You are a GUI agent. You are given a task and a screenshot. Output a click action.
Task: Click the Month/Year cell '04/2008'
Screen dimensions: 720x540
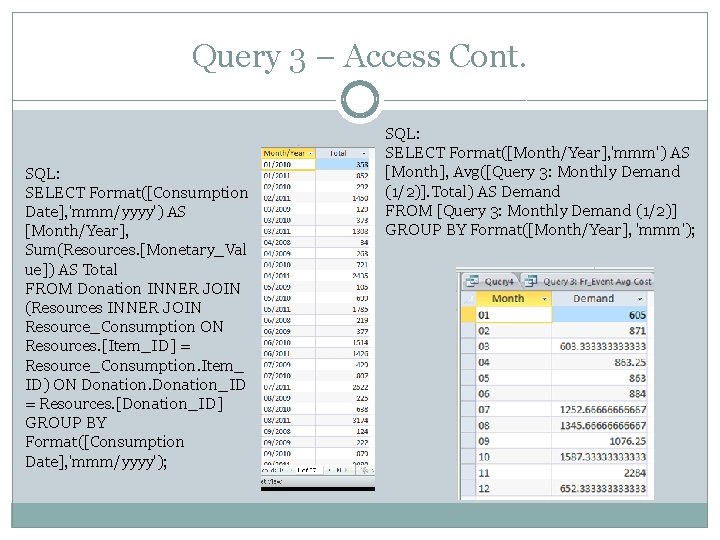coord(288,242)
